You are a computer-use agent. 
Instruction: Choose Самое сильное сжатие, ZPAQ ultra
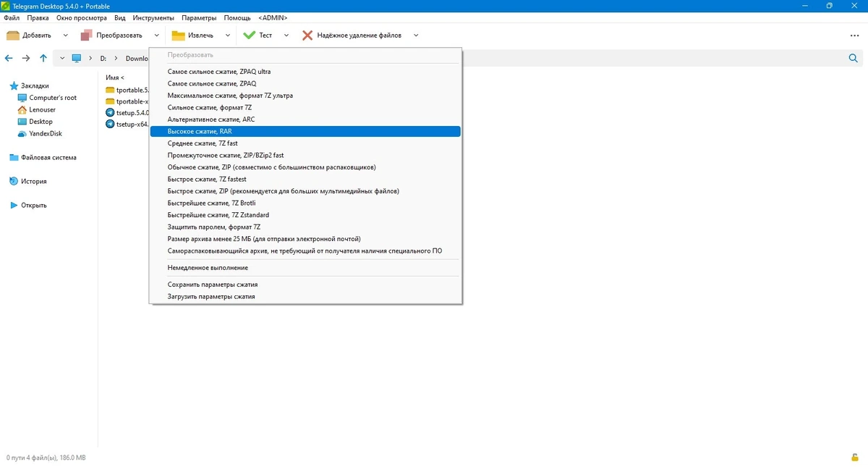(305, 72)
